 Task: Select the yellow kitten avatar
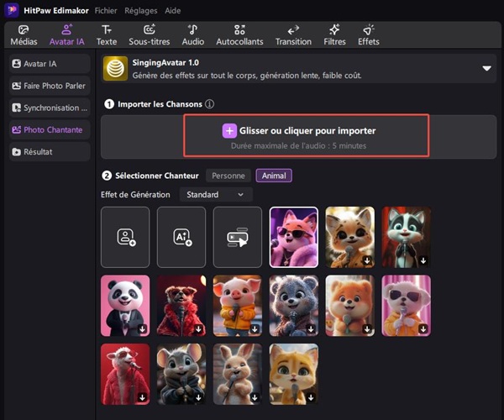coord(294,374)
